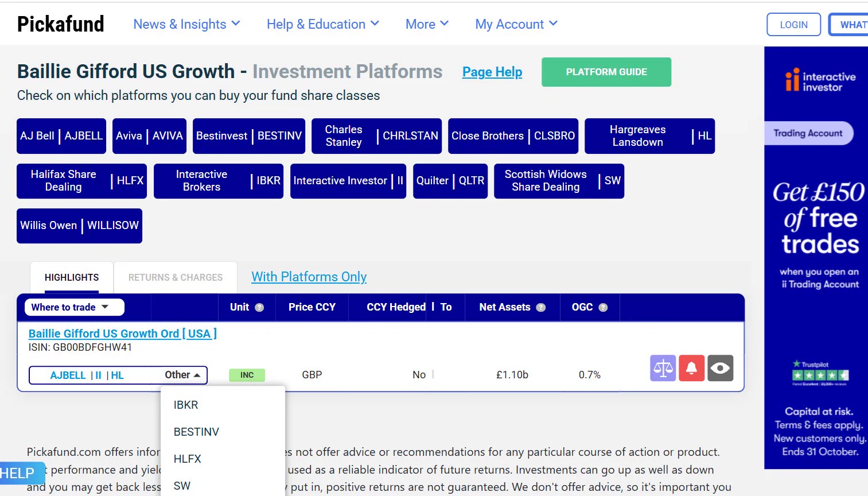Switch to the Highlights tab
Viewport: 868px width, 496px height.
pos(72,277)
